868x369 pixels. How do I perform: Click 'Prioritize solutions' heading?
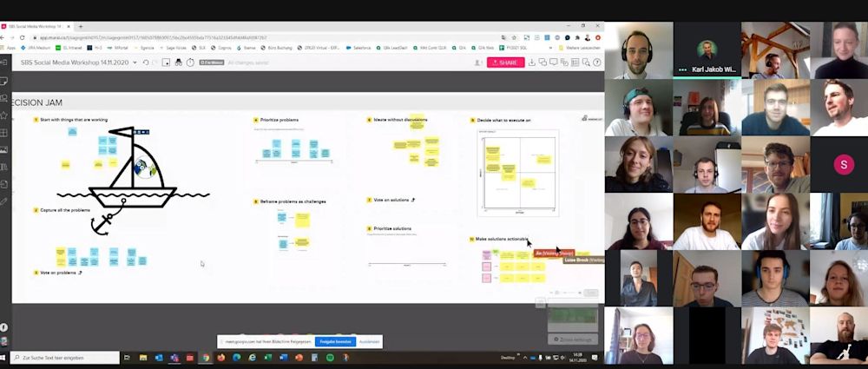click(x=392, y=228)
